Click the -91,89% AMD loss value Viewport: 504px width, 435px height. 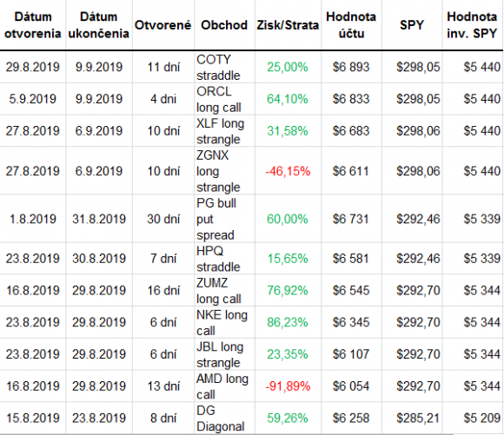click(x=288, y=386)
